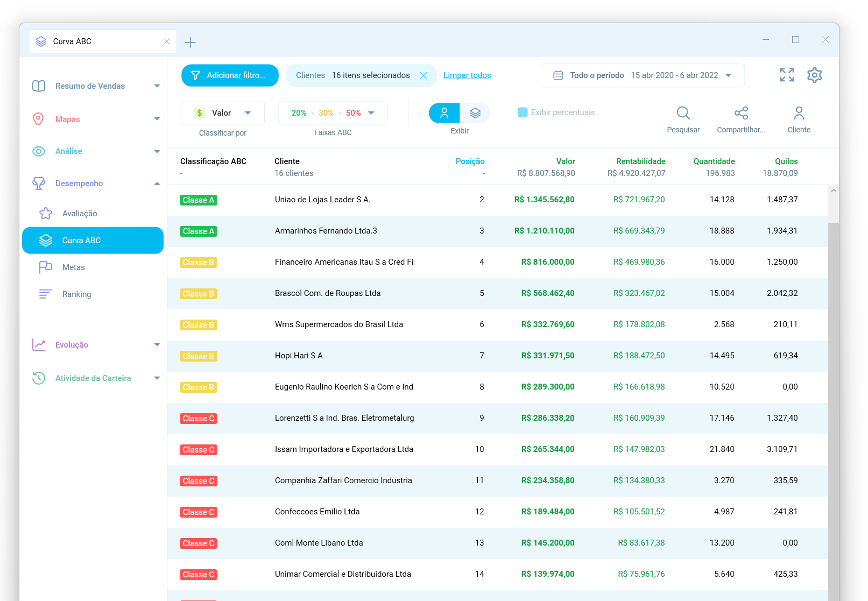Click the Análise eye icon
Viewport: 868px width, 601px height.
pos(39,151)
